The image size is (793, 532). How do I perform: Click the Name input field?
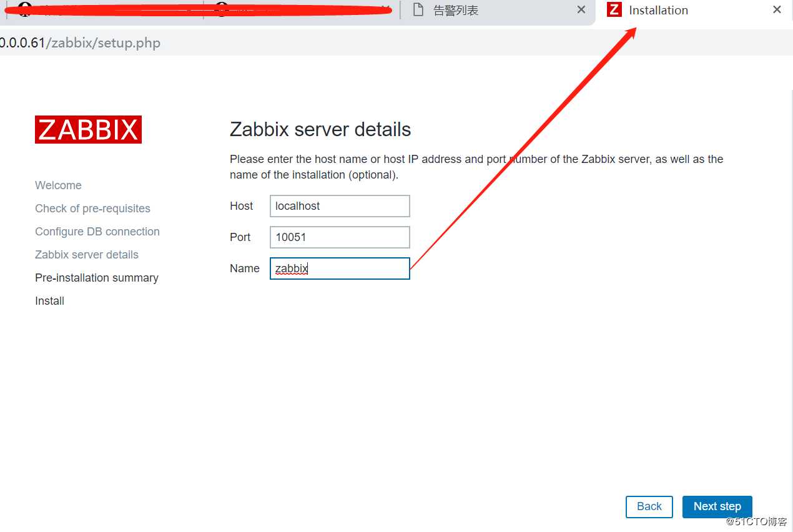coord(340,268)
